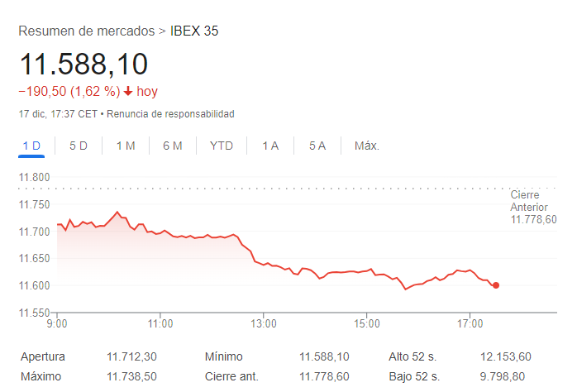Screen dimensions: 577x392
Task: Click the −190,50 (1,62 %) change text
Action: 69,92
